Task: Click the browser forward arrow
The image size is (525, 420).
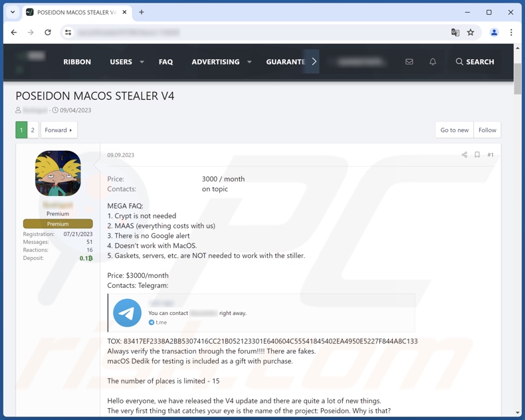Action: (31, 33)
